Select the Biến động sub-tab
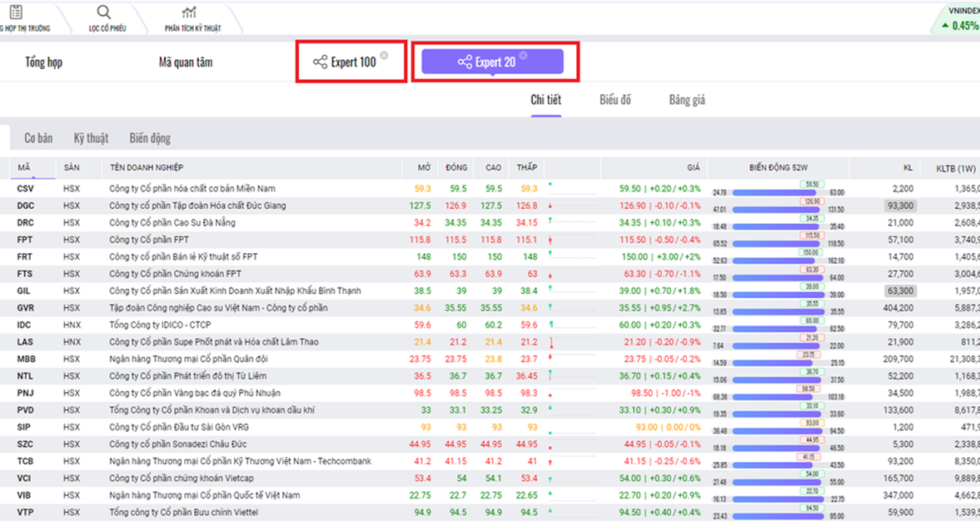The width and height of the screenshot is (980, 526). pyautogui.click(x=150, y=138)
